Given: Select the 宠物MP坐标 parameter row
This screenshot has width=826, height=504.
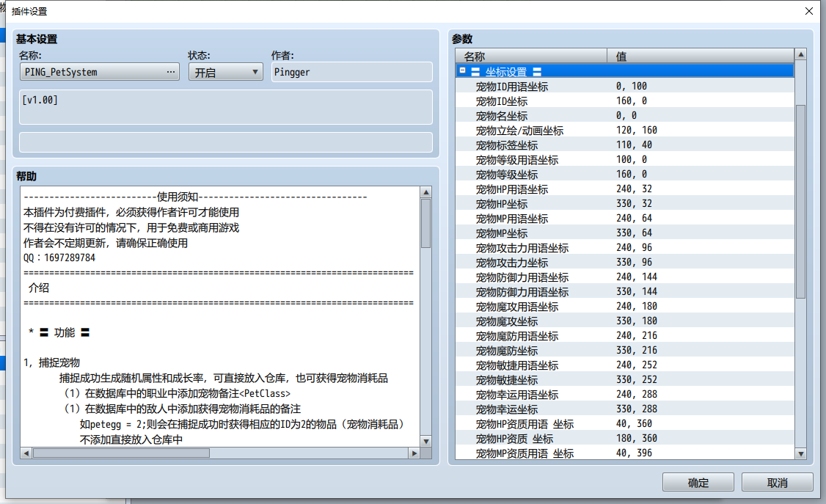Looking at the screenshot, I should tap(625, 234).
